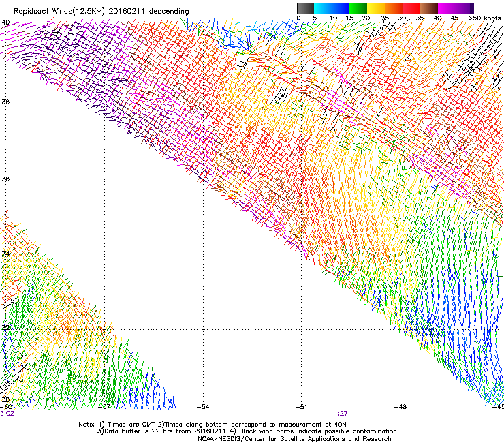Click the note '1) Times are GMT'
This screenshot has height=443, width=504.
point(127,425)
